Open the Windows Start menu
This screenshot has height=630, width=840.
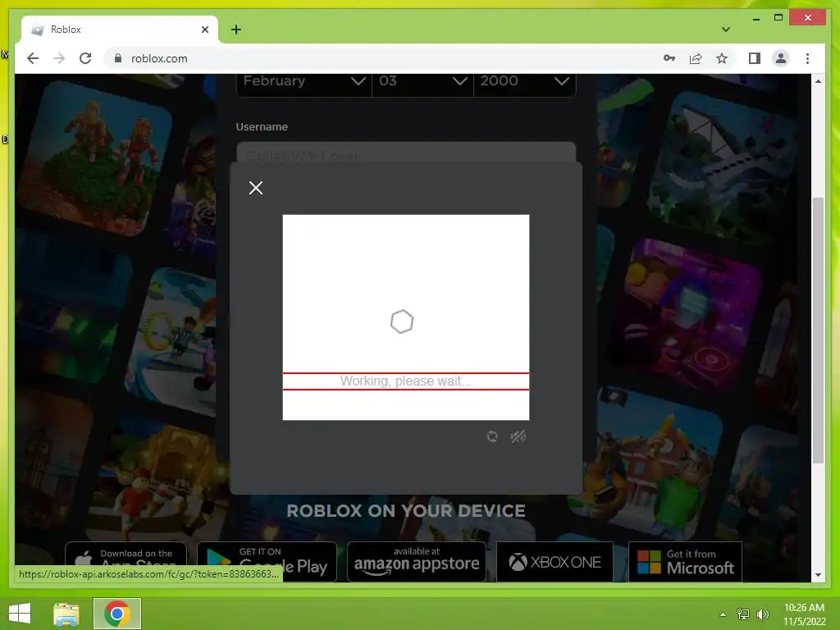coord(20,614)
